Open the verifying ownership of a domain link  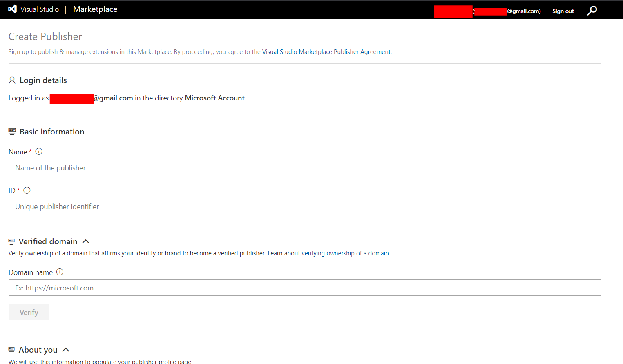[345, 253]
